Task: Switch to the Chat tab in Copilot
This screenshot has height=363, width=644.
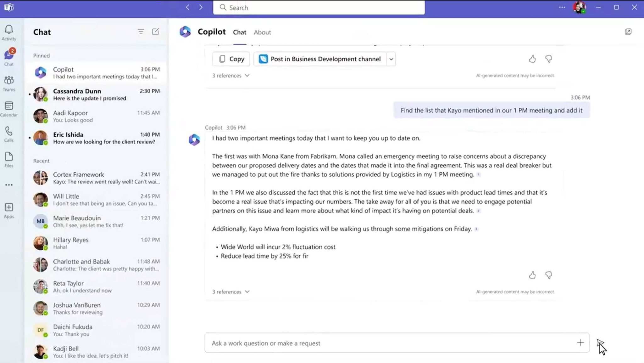Action: [x=240, y=32]
